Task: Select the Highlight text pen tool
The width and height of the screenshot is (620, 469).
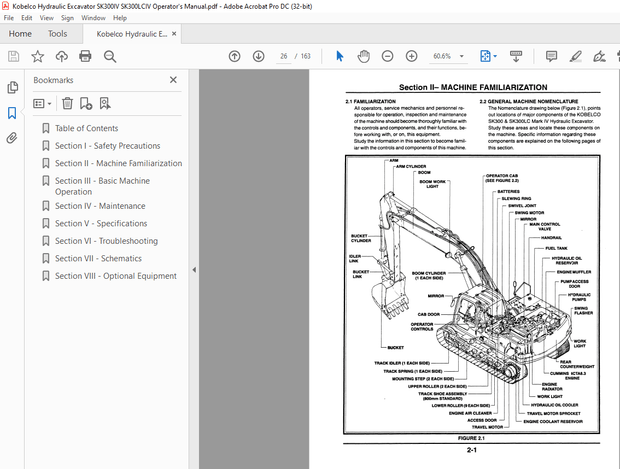Action: click(575, 56)
